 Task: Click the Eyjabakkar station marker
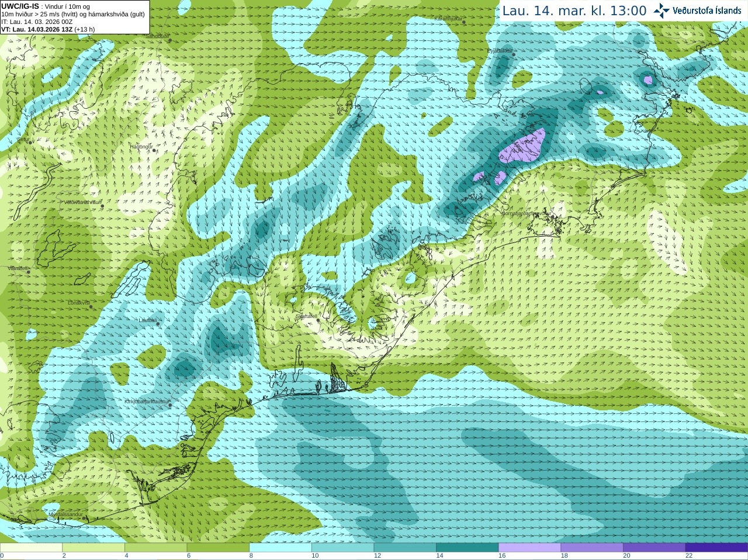tap(513, 54)
